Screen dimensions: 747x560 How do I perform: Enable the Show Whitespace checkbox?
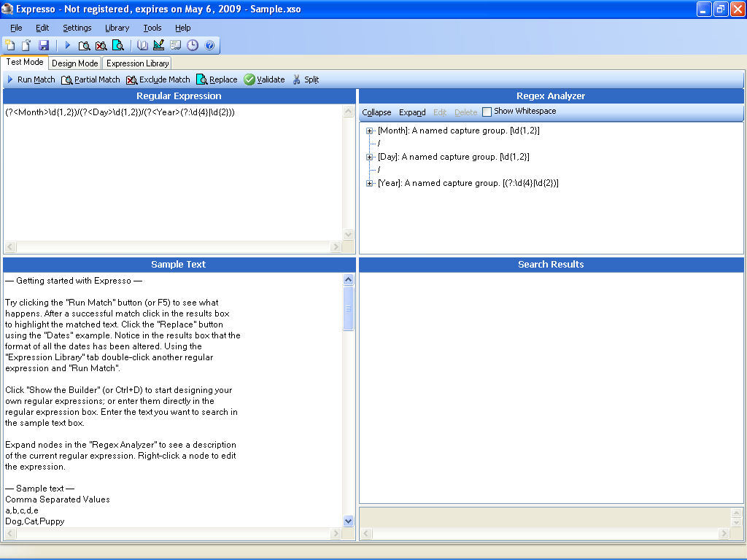pyautogui.click(x=486, y=112)
